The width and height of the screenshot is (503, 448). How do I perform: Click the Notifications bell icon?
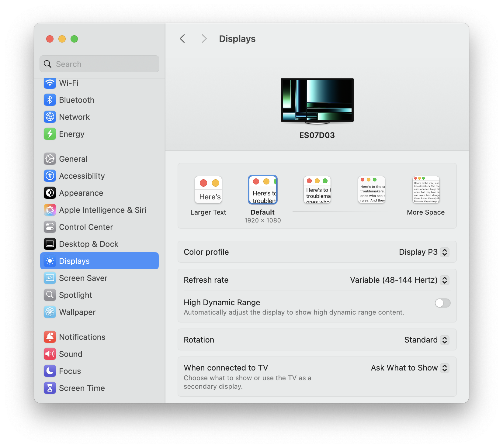(x=50, y=337)
